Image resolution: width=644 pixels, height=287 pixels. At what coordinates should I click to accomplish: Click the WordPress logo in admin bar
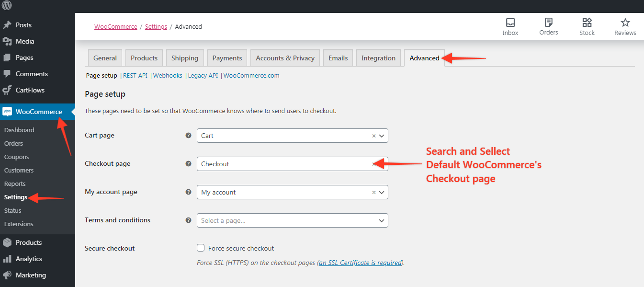tap(7, 6)
